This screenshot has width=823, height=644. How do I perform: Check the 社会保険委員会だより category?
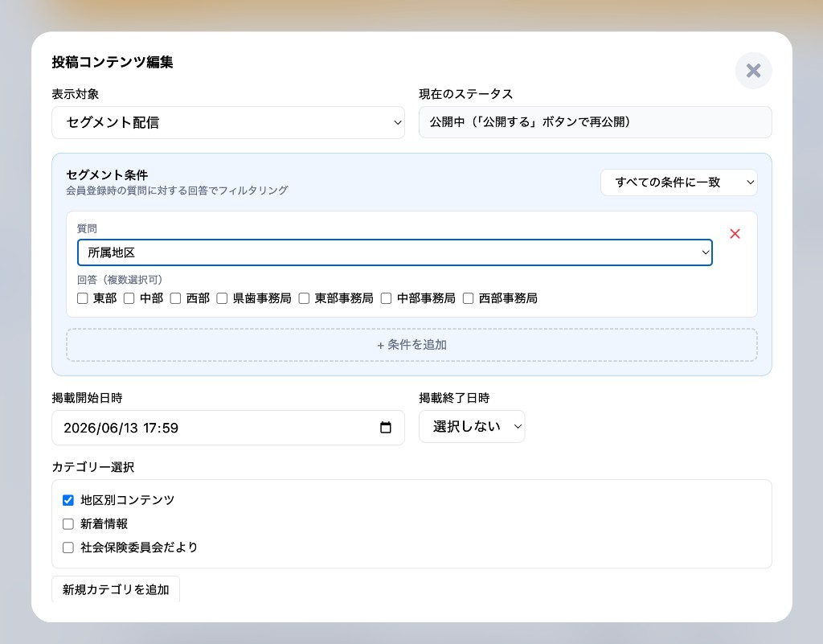(x=68, y=548)
